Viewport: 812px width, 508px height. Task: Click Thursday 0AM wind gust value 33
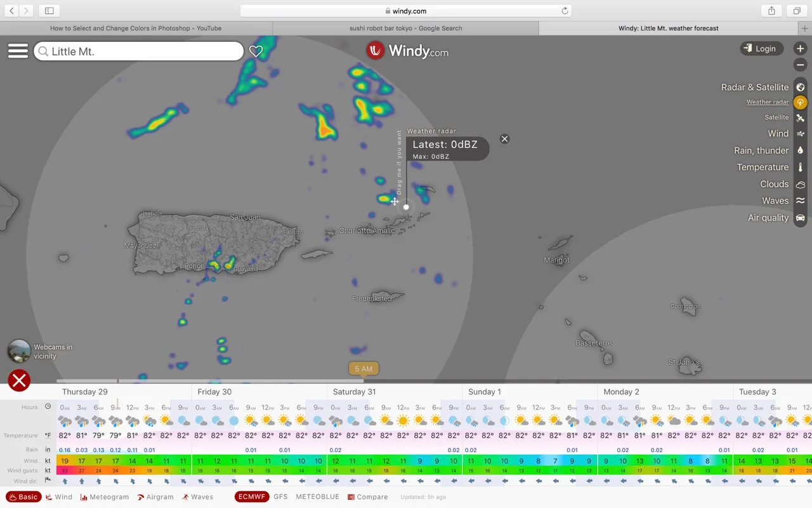65,471
